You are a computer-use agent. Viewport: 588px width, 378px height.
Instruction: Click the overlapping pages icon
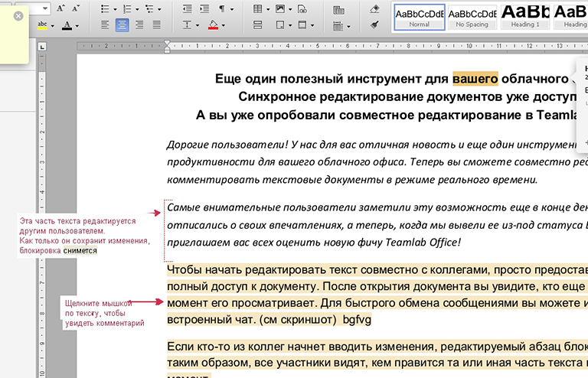(x=338, y=10)
